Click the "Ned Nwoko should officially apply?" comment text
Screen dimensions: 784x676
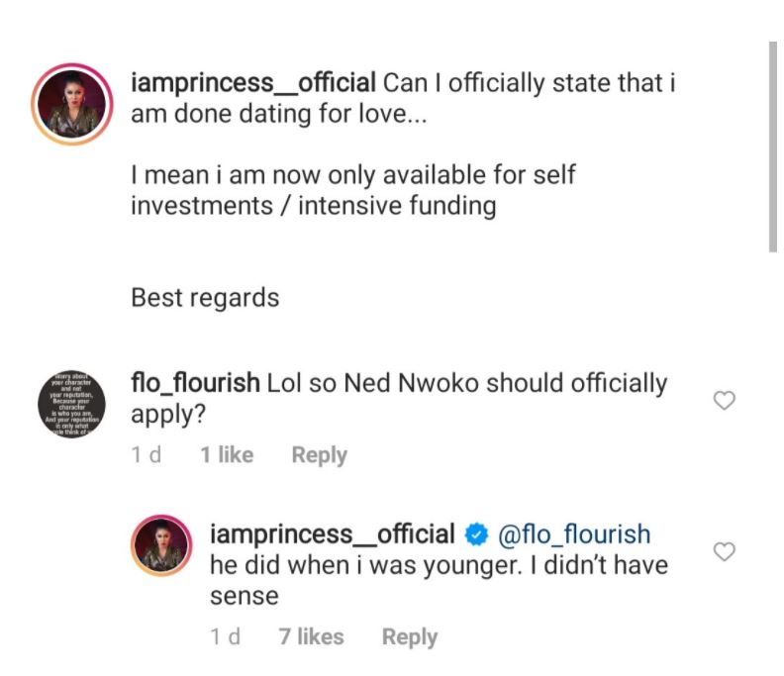445,384
